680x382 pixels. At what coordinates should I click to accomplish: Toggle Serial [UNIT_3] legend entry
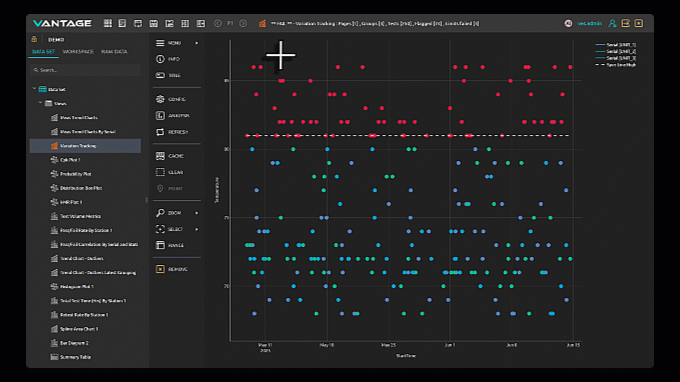[616, 58]
